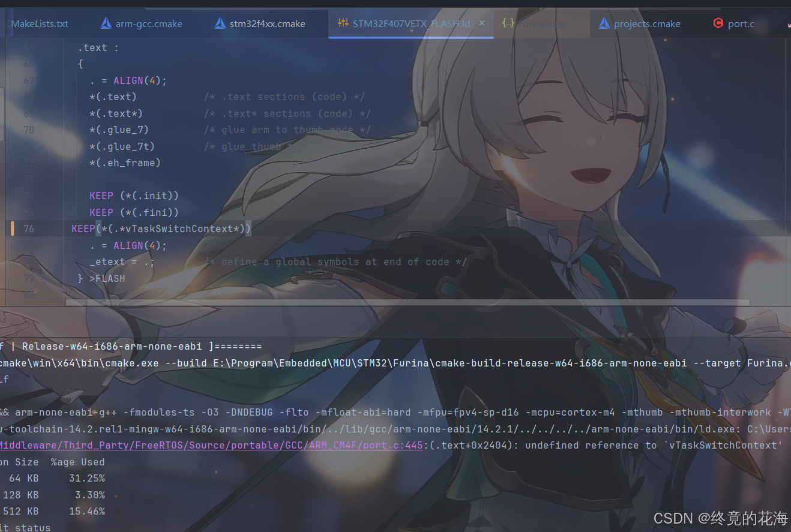Click the '%age Used' column header
791x532 pixels.
tap(78, 462)
